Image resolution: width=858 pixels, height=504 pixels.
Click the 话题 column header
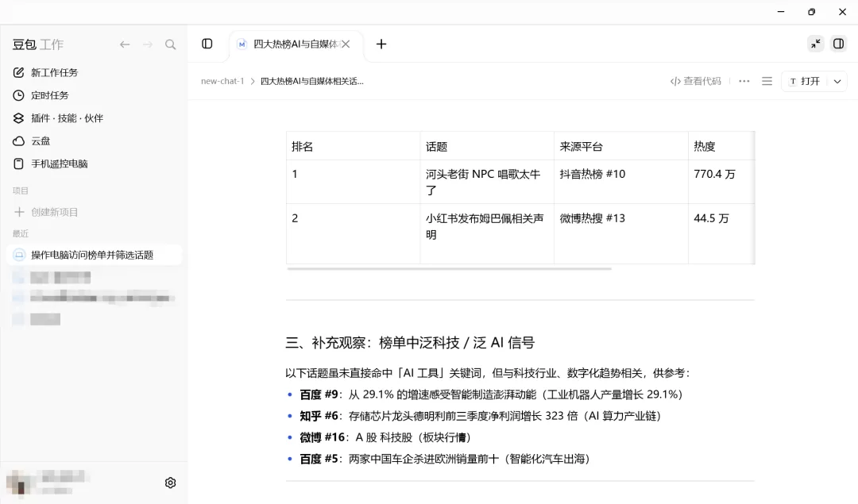[487, 146]
